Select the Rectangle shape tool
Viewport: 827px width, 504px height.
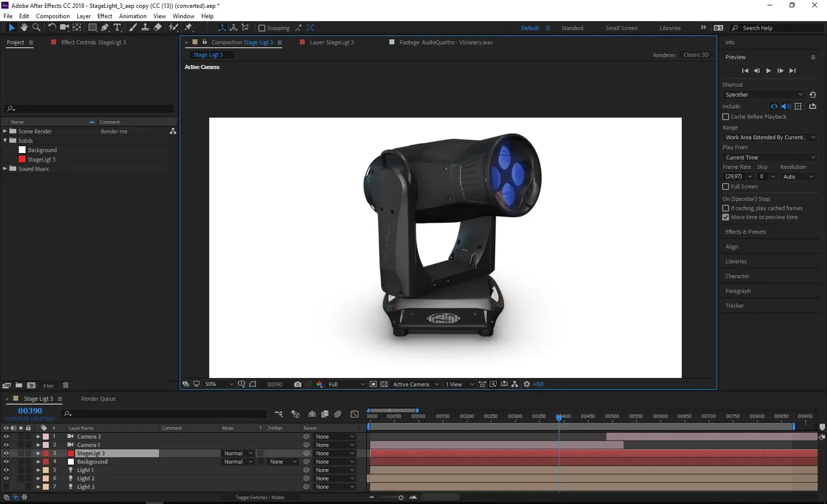[92, 28]
